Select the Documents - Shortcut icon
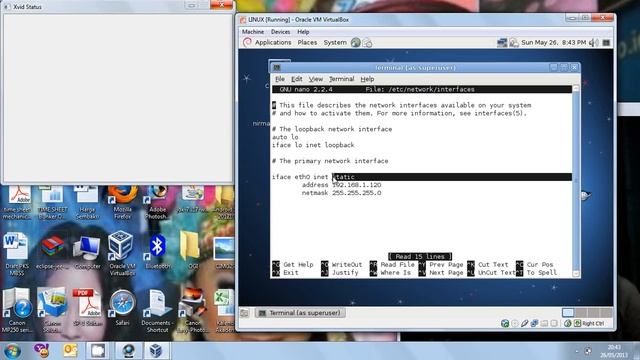 click(x=157, y=310)
